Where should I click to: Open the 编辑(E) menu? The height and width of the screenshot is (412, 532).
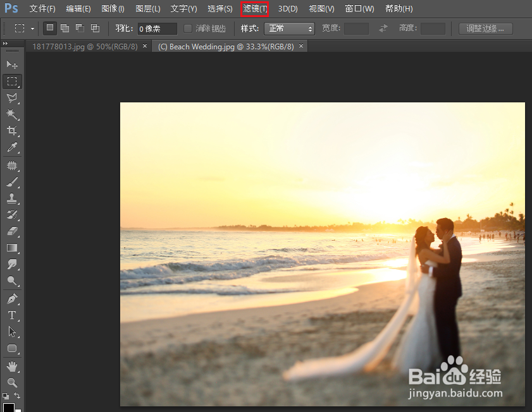pos(78,8)
